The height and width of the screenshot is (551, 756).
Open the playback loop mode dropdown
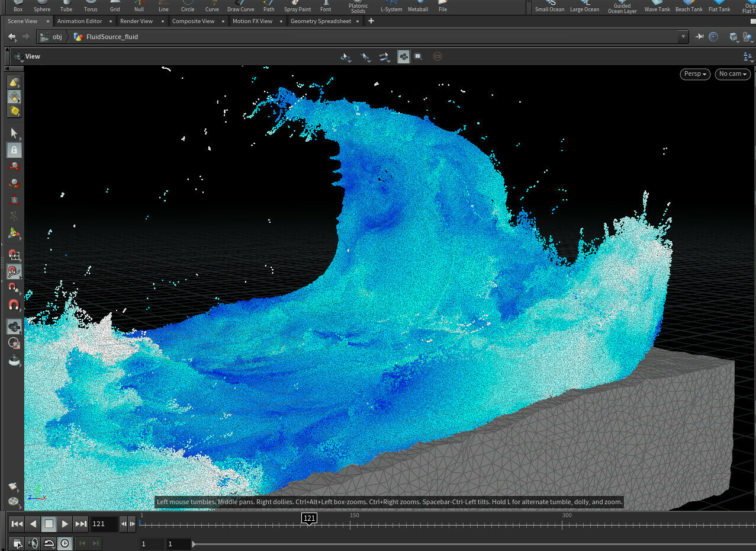[x=49, y=543]
